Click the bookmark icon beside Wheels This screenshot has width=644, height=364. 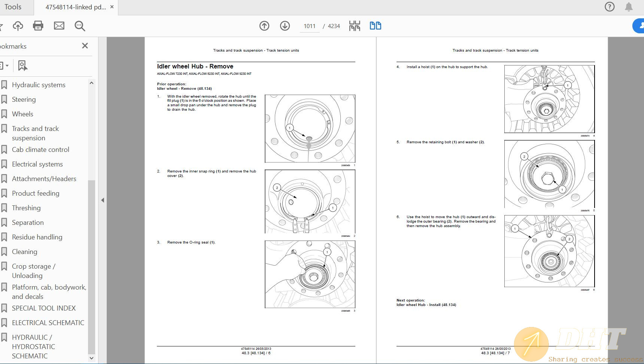pos(4,114)
